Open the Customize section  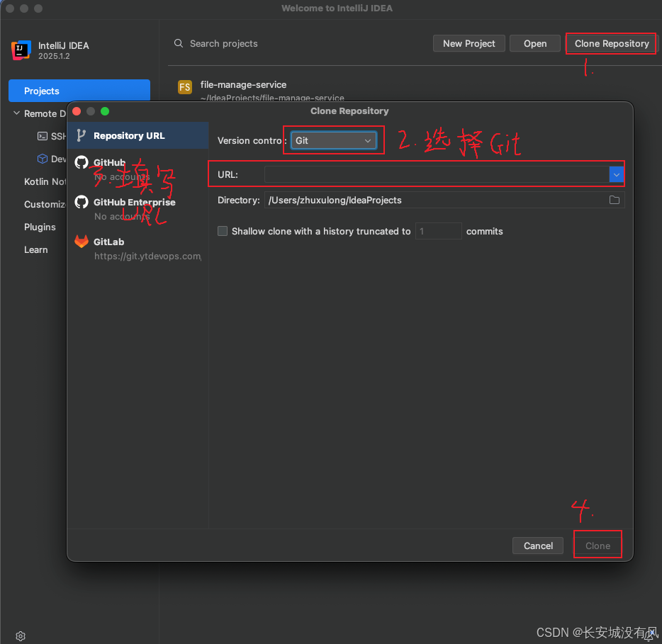pyautogui.click(x=45, y=204)
